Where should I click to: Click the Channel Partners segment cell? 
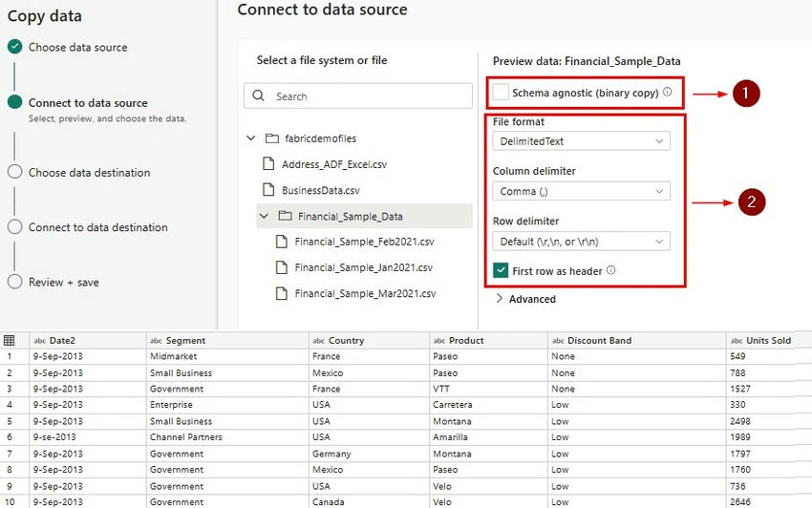point(227,437)
